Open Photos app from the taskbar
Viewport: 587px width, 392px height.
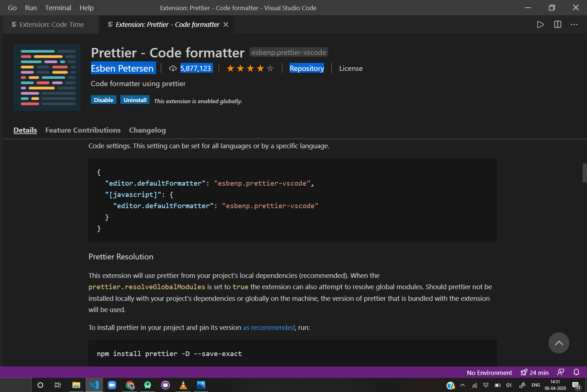pos(201,385)
